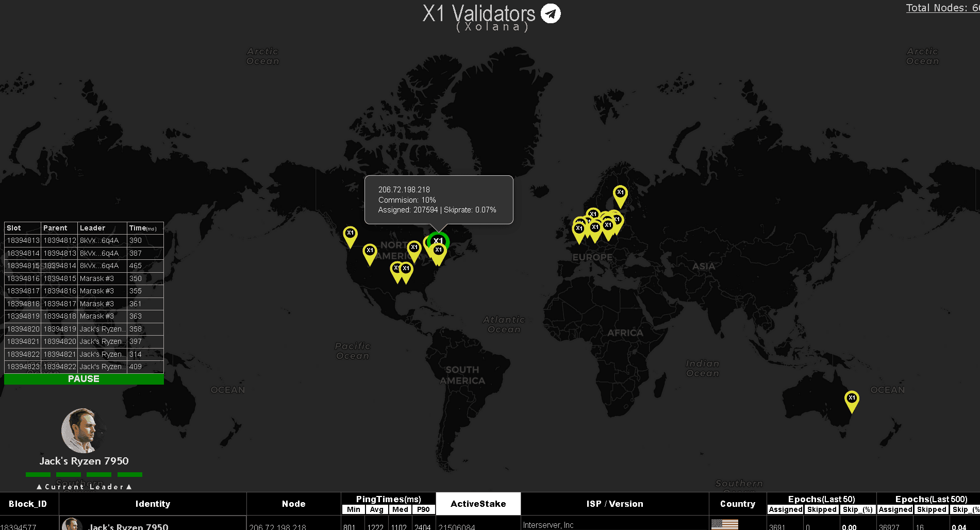Sort by the P90 ping time column

click(423, 509)
